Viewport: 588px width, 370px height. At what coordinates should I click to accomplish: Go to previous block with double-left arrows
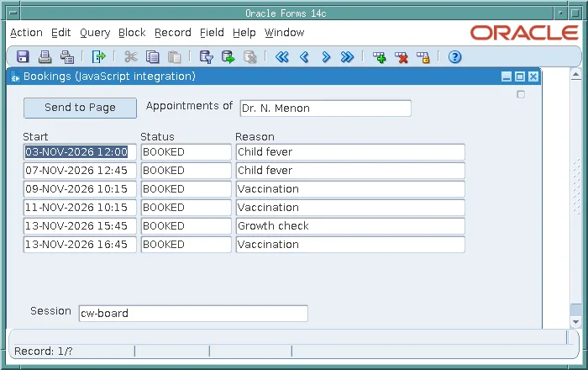(282, 57)
